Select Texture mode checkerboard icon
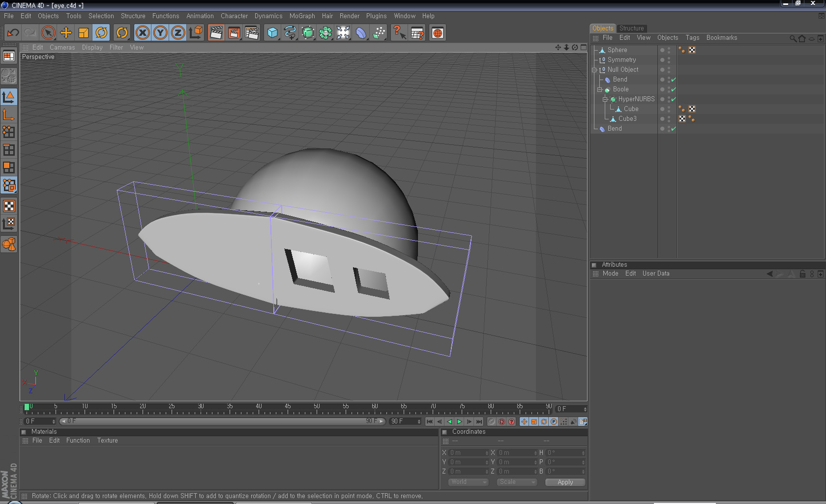The width and height of the screenshot is (826, 504). (9, 206)
